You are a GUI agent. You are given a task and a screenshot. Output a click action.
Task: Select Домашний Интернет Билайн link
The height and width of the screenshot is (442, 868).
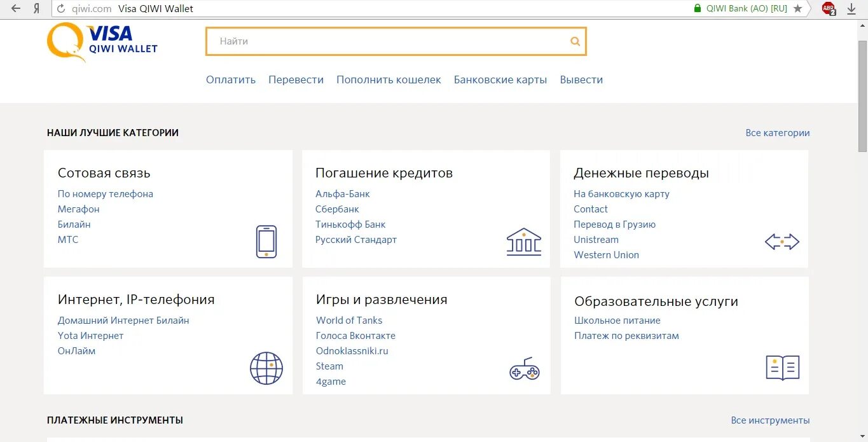coord(123,321)
